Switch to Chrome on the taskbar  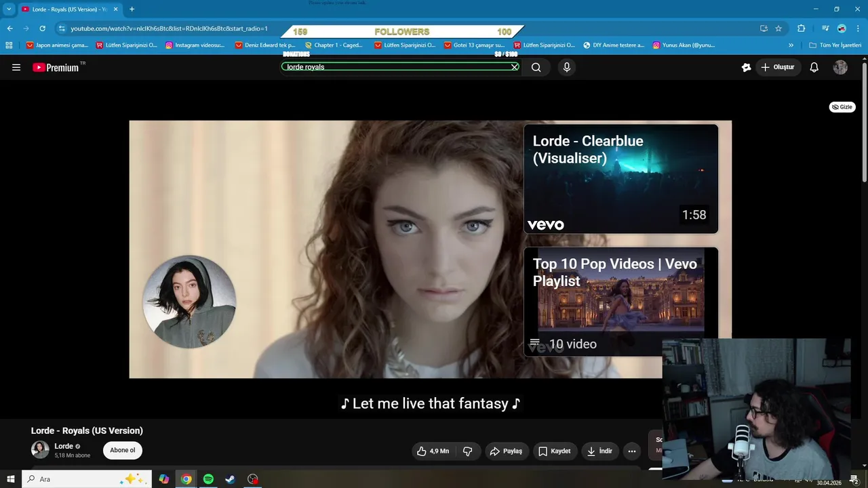point(186,479)
